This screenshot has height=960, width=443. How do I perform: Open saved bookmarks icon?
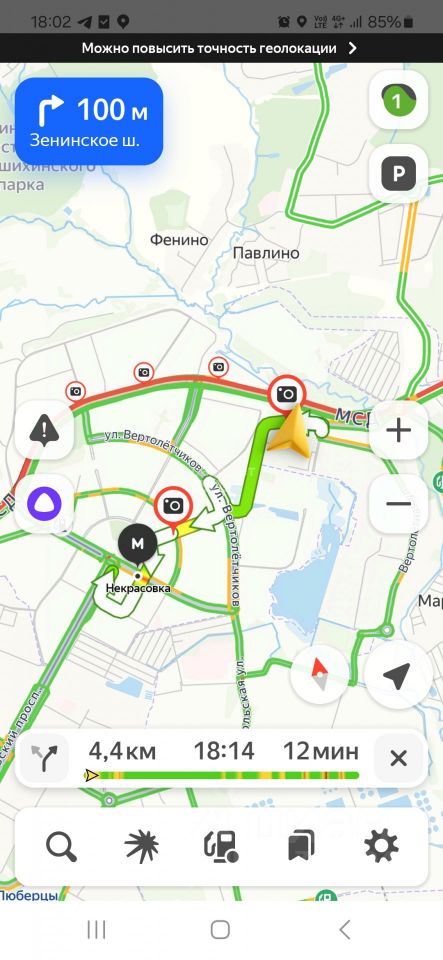click(301, 846)
